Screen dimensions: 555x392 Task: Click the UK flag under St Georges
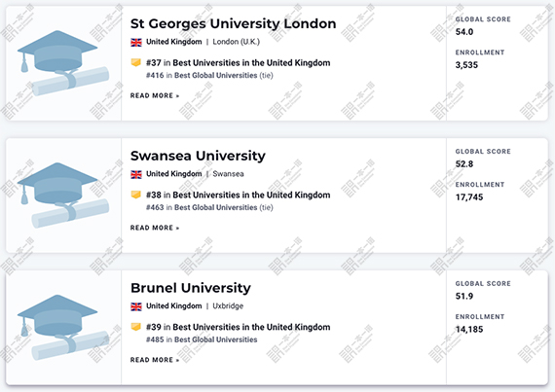click(x=136, y=43)
